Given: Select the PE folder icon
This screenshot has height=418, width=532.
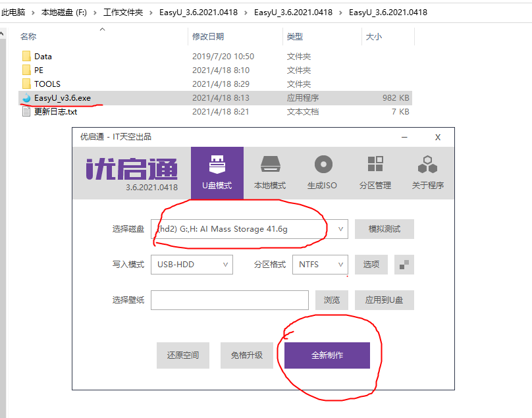Looking at the screenshot, I should click(26, 70).
